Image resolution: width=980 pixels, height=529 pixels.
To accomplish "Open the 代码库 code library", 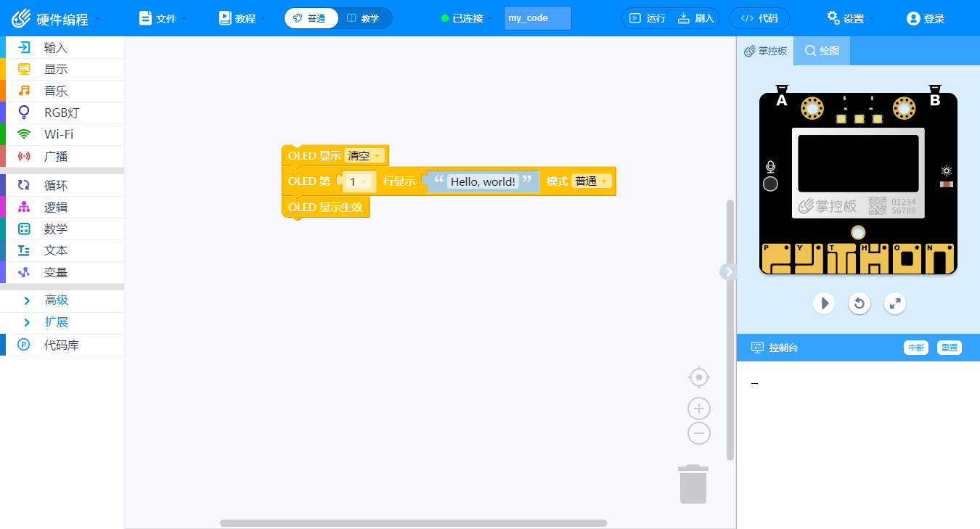I will (62, 345).
